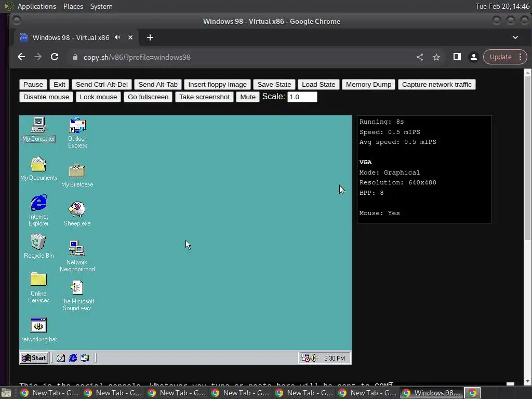Viewport: 532px width, 399px height.
Task: Expand Chrome tab search chevron
Action: [515, 37]
